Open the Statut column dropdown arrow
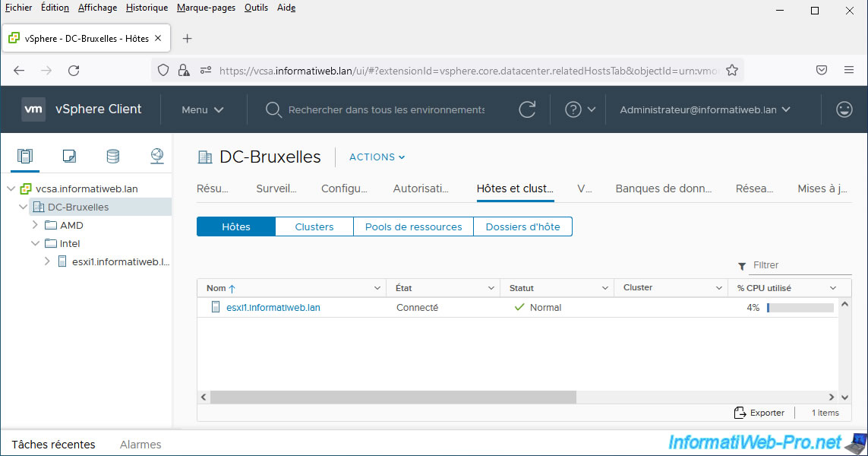This screenshot has width=868, height=456. coord(605,288)
